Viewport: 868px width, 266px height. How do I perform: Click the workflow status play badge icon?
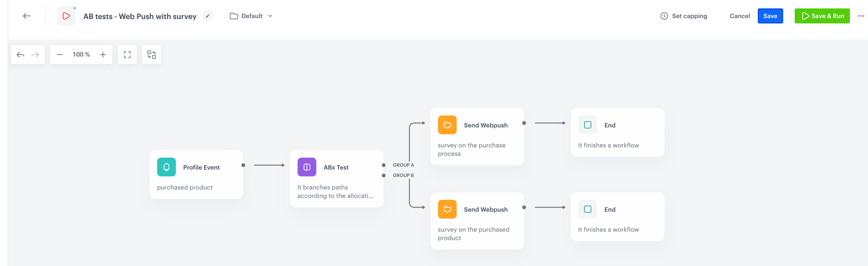click(x=66, y=16)
